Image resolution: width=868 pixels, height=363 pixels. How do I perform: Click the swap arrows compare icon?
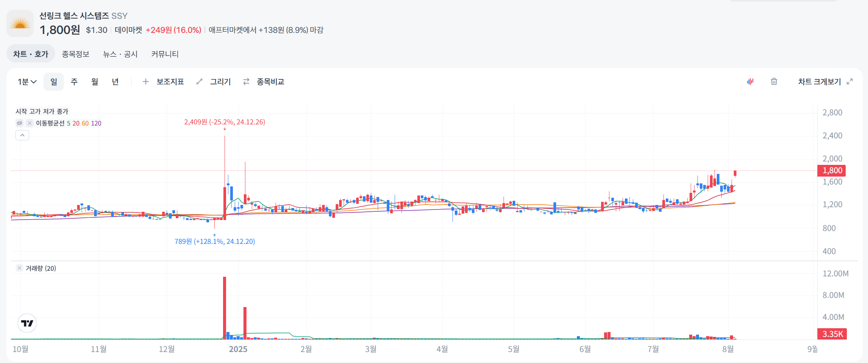point(246,82)
